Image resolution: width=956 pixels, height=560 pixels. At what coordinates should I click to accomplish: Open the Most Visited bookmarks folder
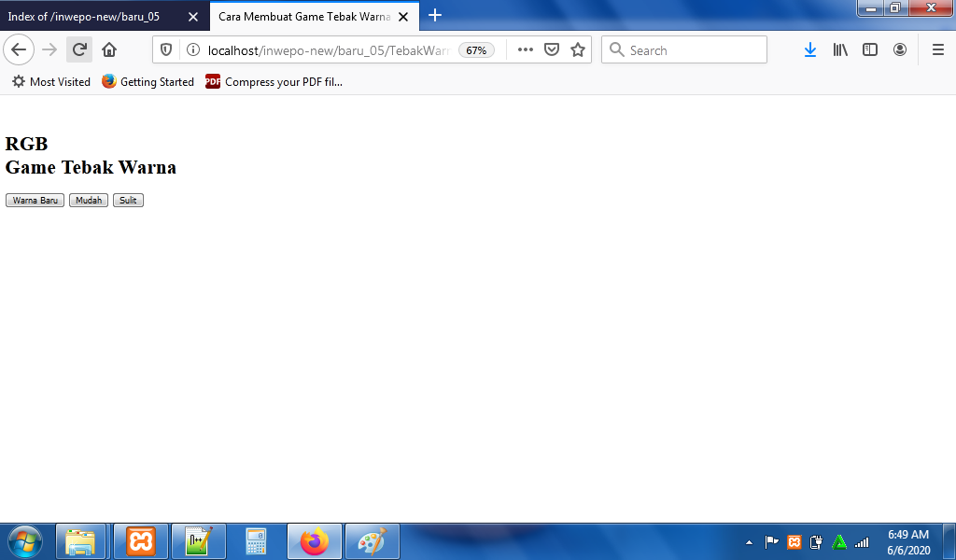51,81
